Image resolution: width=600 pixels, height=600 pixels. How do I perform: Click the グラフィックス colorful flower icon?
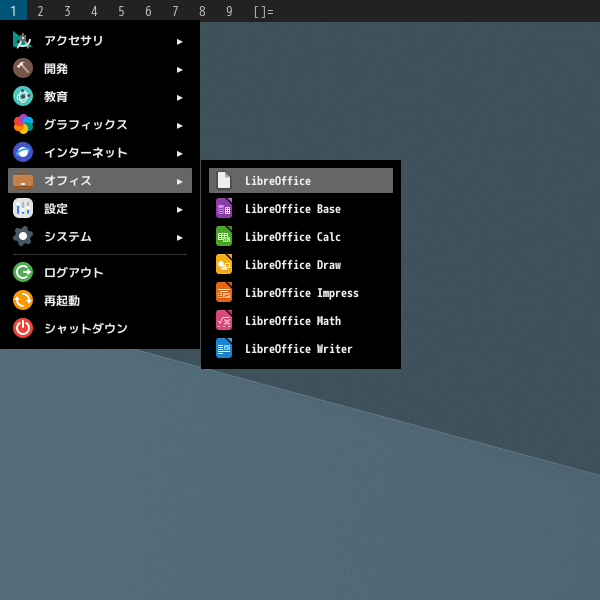[x=23, y=124]
